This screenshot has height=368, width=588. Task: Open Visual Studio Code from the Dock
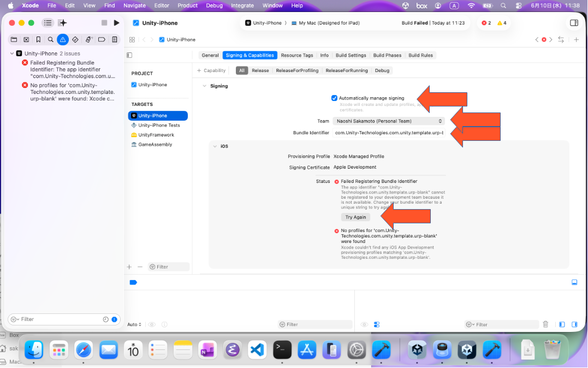click(257, 349)
